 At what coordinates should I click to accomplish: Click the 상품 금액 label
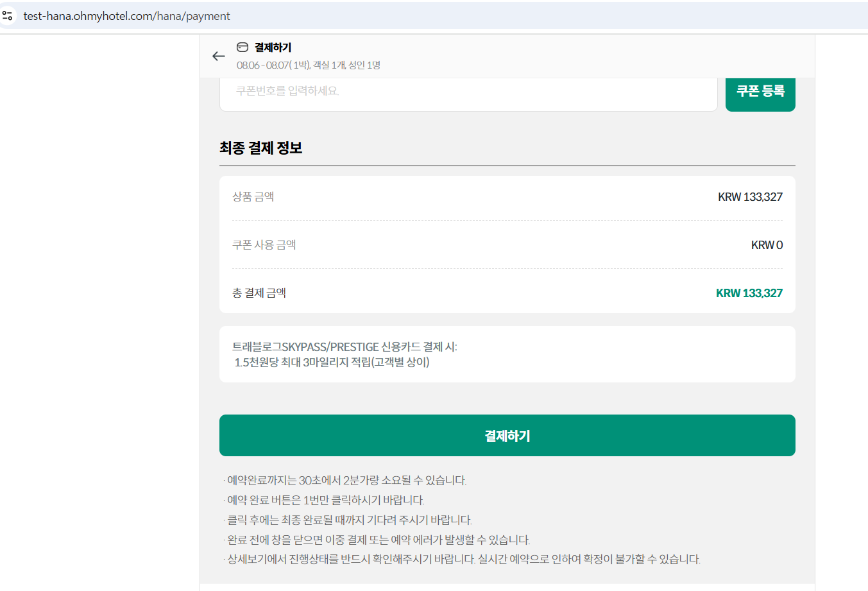click(x=253, y=197)
